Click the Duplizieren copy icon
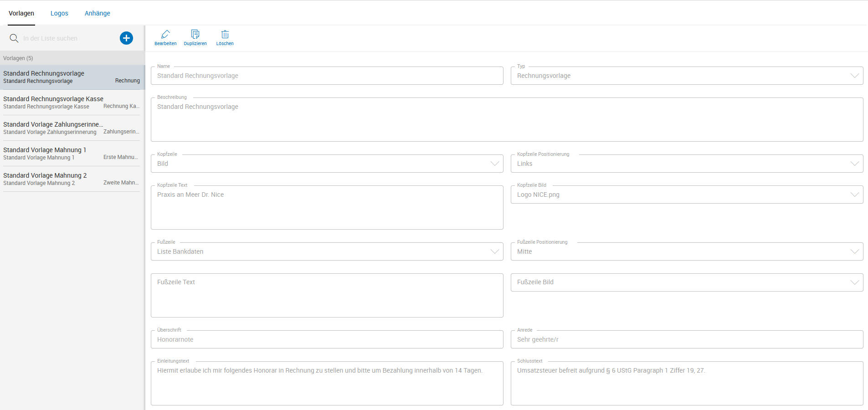The width and height of the screenshot is (868, 410). click(195, 35)
